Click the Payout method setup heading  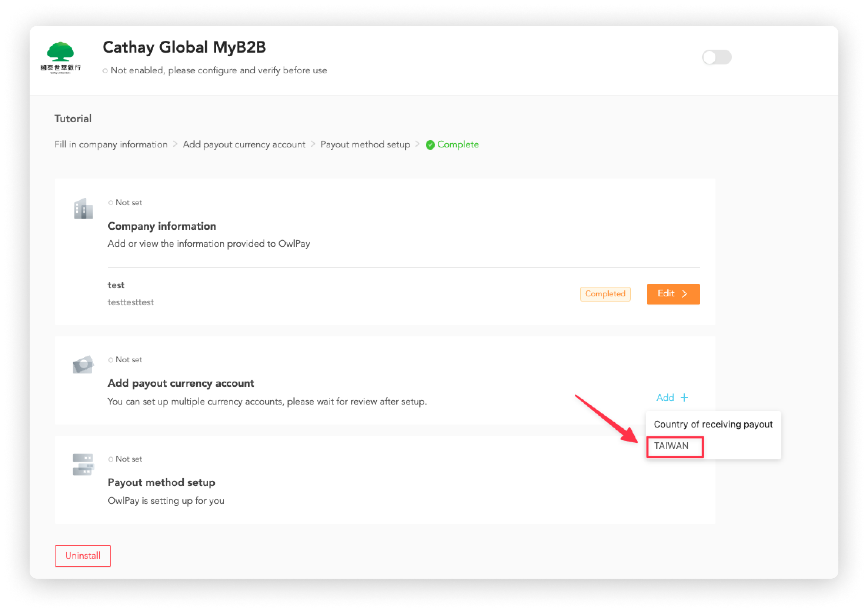(x=161, y=483)
